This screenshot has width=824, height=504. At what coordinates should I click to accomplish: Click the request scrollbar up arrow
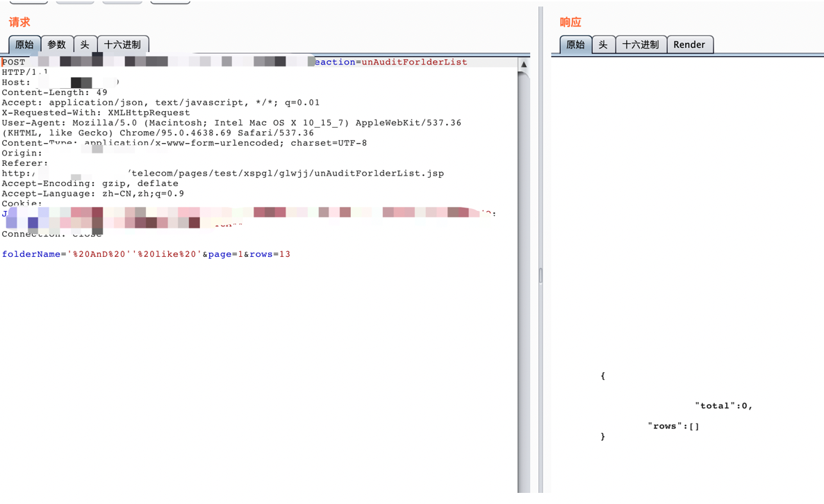[523, 64]
